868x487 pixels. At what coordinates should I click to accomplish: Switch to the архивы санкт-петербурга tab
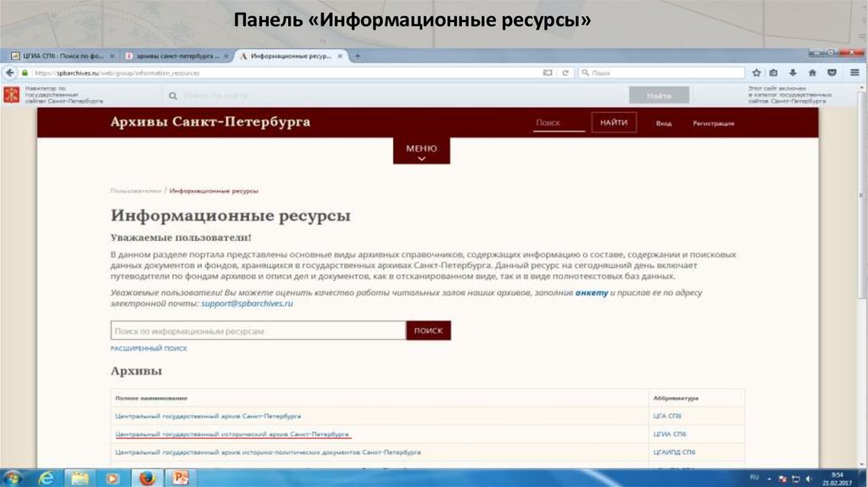(x=175, y=56)
